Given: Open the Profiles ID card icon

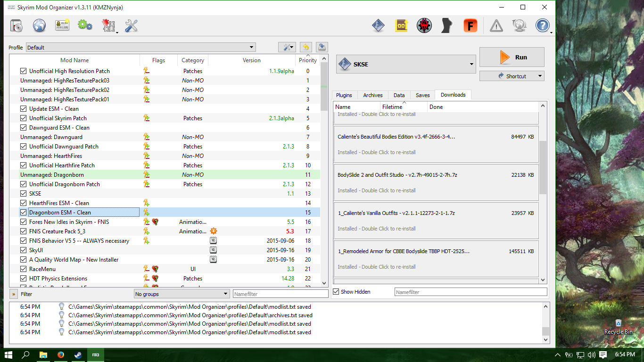Looking at the screenshot, I should pyautogui.click(x=62, y=25).
